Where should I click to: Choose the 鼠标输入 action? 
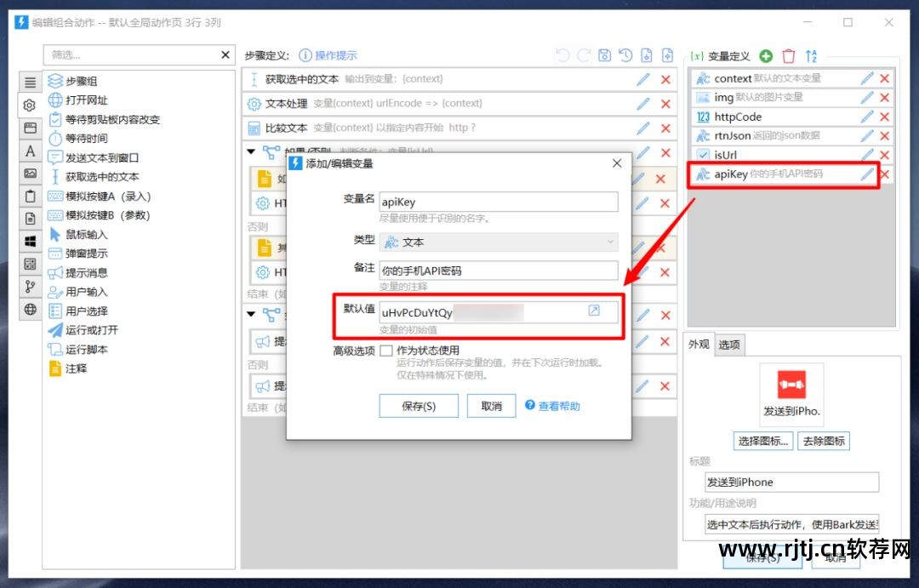point(78,235)
